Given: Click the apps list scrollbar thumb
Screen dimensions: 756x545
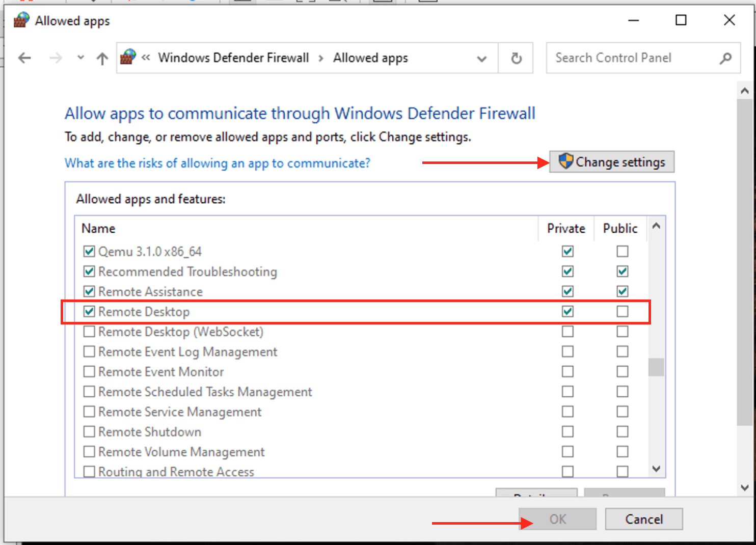Looking at the screenshot, I should point(656,367).
